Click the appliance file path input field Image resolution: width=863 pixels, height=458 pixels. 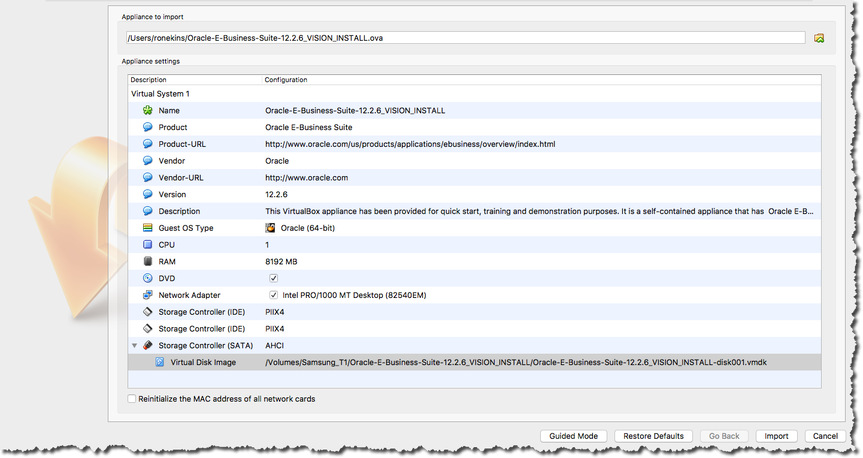point(466,38)
